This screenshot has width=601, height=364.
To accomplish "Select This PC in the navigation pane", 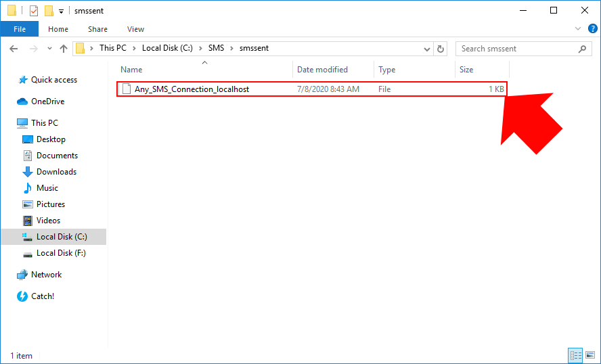I will [45, 123].
